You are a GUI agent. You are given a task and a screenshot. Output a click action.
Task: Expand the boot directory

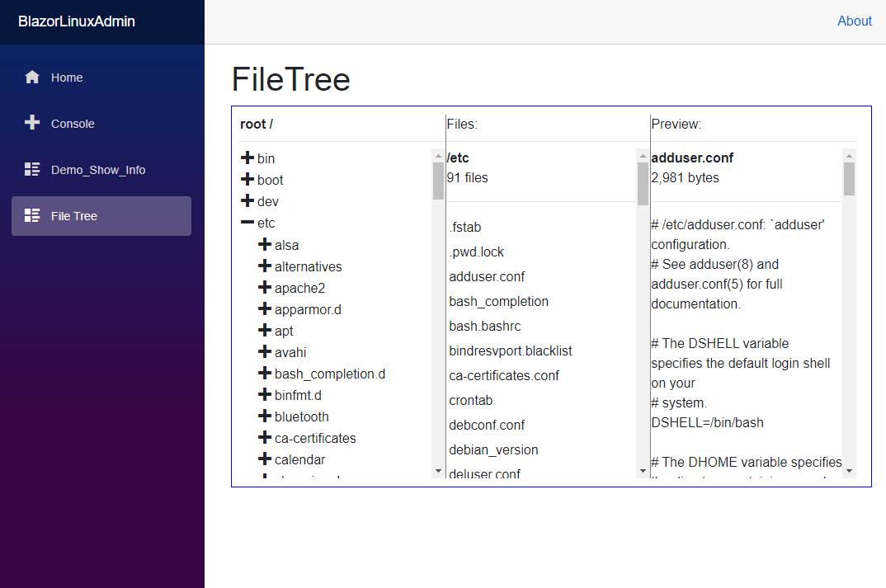[246, 180]
